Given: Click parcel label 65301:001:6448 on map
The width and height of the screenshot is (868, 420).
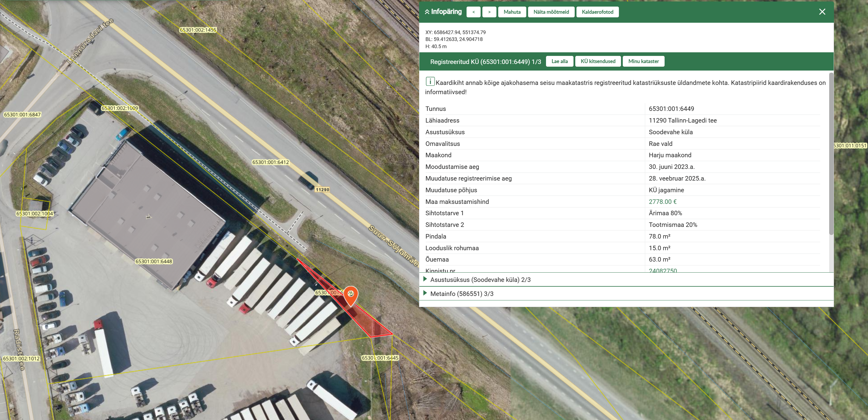Looking at the screenshot, I should pyautogui.click(x=154, y=262).
